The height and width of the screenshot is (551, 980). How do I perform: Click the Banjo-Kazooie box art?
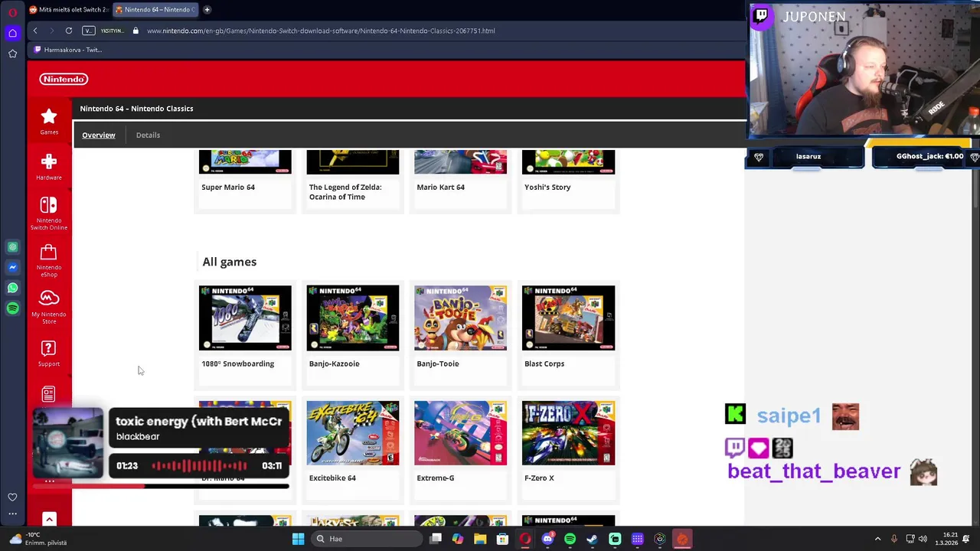353,318
